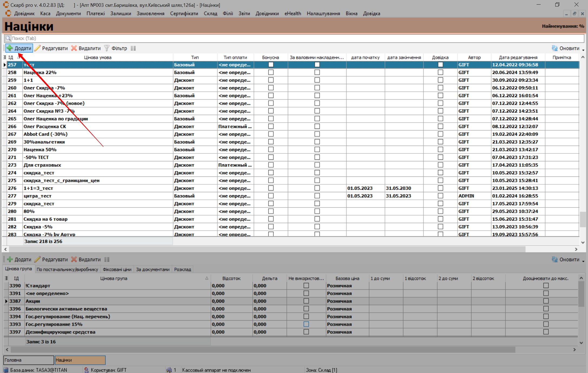Click the green plus Додати icon in lower panel
The width and height of the screenshot is (588, 373).
click(10, 259)
